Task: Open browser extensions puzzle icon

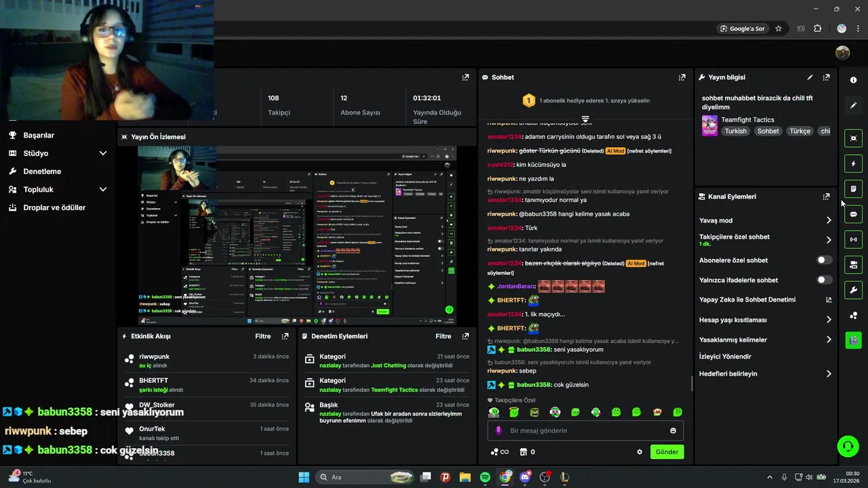Action: (x=817, y=28)
